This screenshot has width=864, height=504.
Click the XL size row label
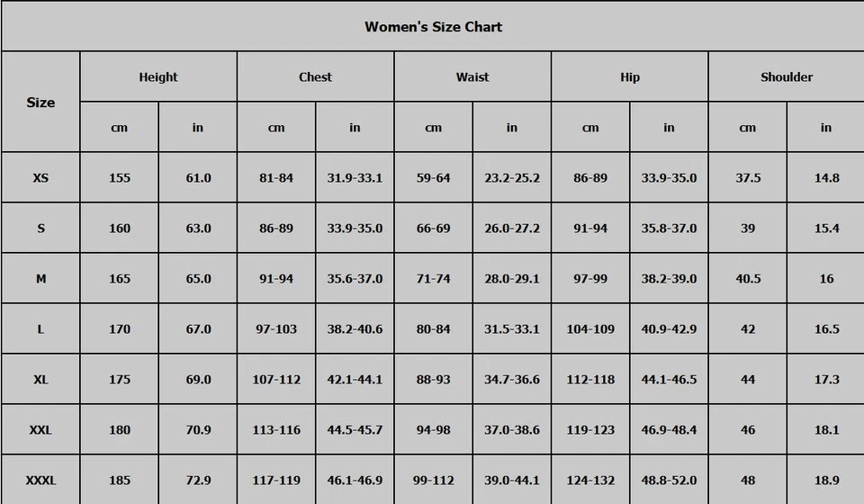(x=40, y=380)
